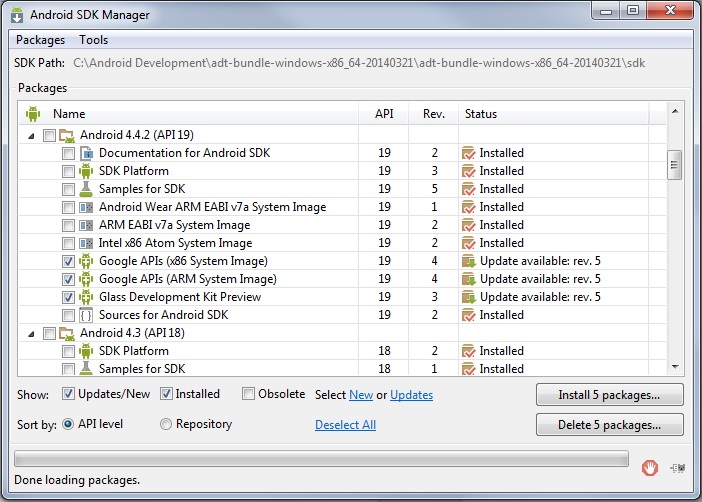Open the Tools menu
702x502 pixels.
pos(94,40)
